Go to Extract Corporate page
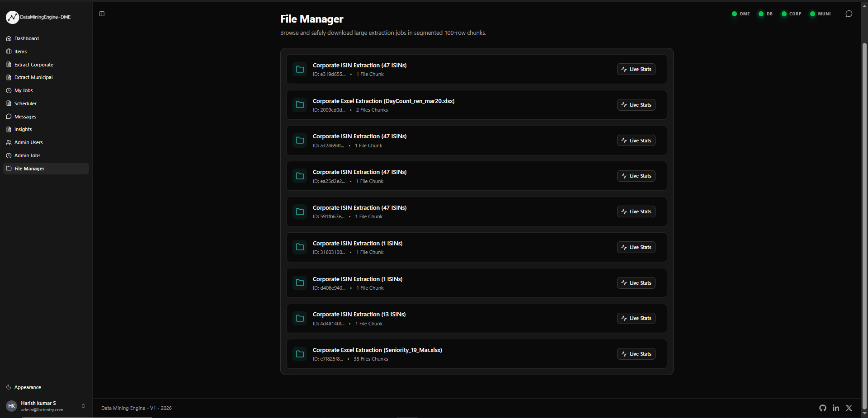 click(46, 65)
